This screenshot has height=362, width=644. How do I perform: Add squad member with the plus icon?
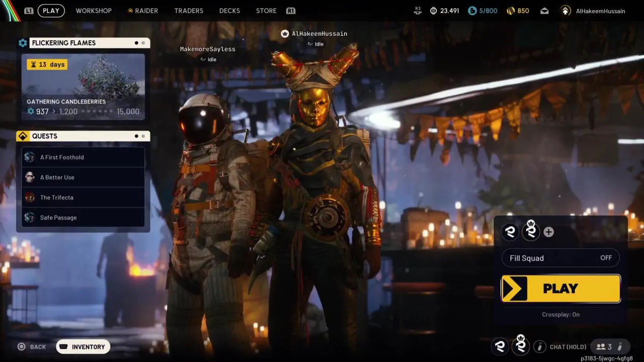click(x=548, y=232)
